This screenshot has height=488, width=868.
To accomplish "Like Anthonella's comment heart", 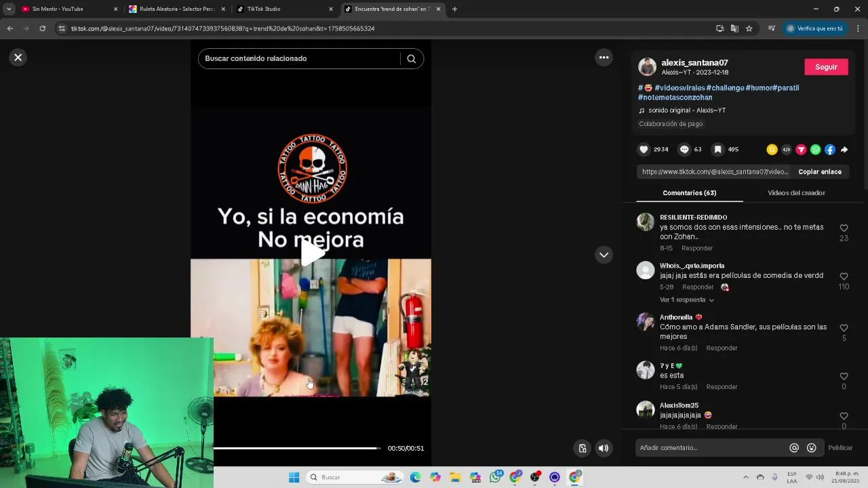I will (x=844, y=328).
